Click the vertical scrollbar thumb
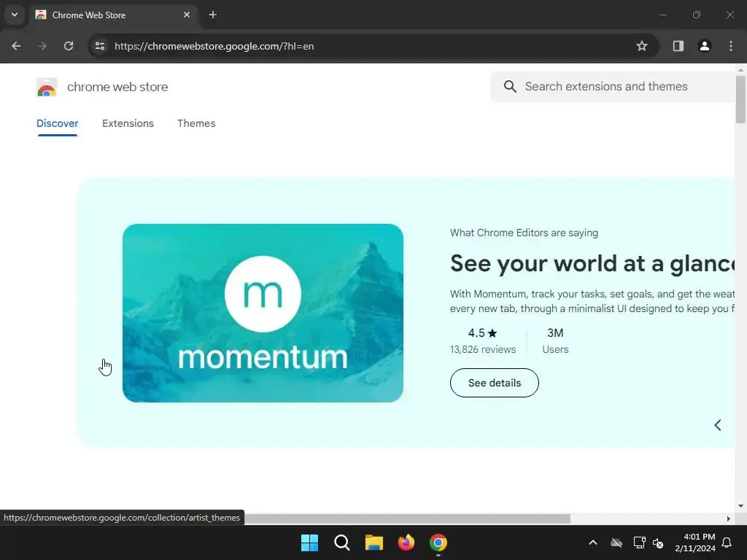Viewport: 747px width, 560px height. (x=740, y=99)
